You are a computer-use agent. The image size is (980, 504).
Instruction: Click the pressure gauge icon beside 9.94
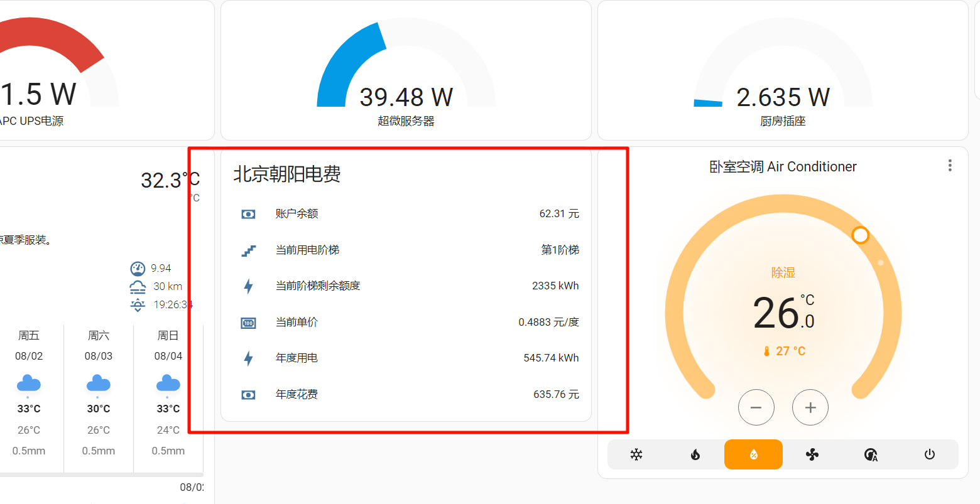click(x=138, y=269)
